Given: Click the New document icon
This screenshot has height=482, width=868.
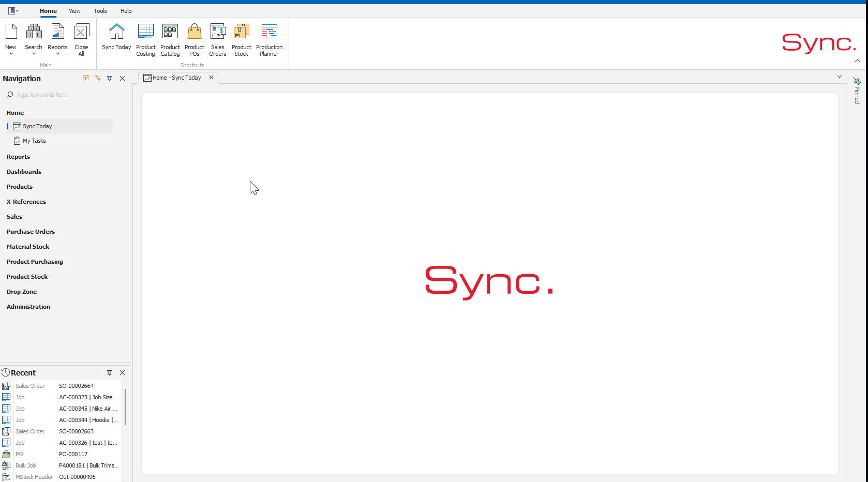Looking at the screenshot, I should (11, 32).
